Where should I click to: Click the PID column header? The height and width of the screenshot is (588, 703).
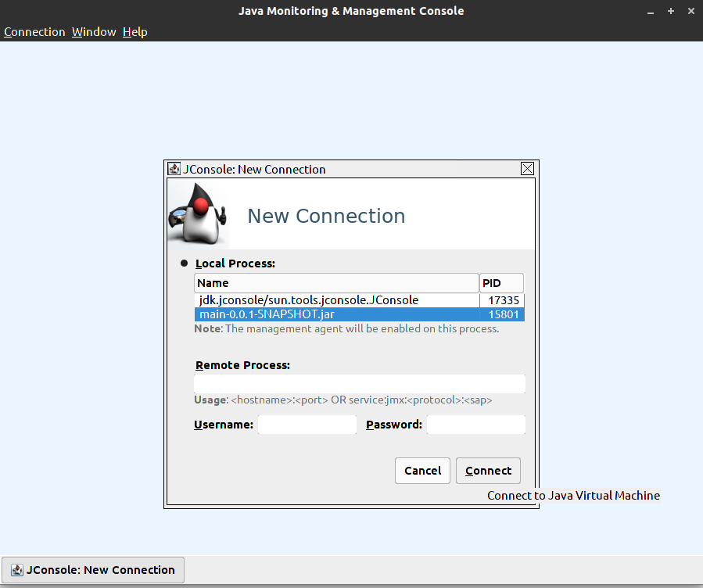click(501, 283)
